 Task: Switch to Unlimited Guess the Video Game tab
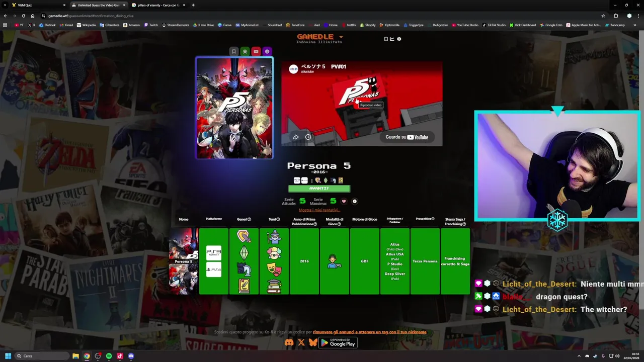[x=99, y=5]
